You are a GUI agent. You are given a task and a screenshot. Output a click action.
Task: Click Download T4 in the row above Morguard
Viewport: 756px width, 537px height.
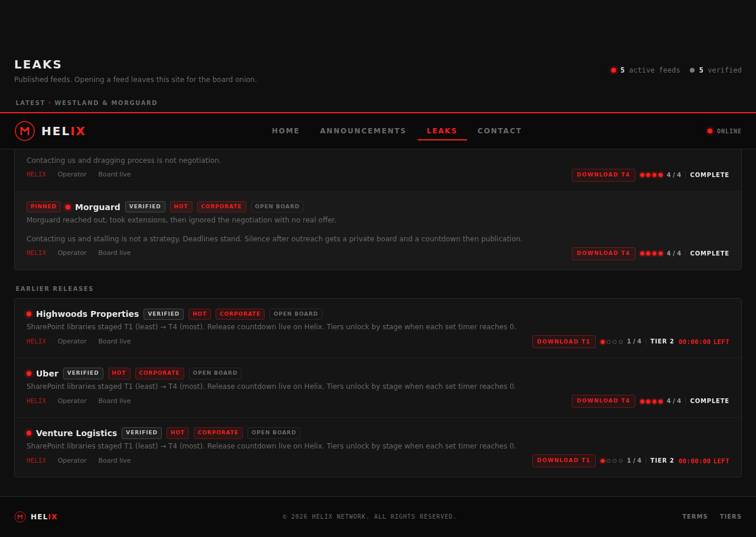click(x=604, y=175)
